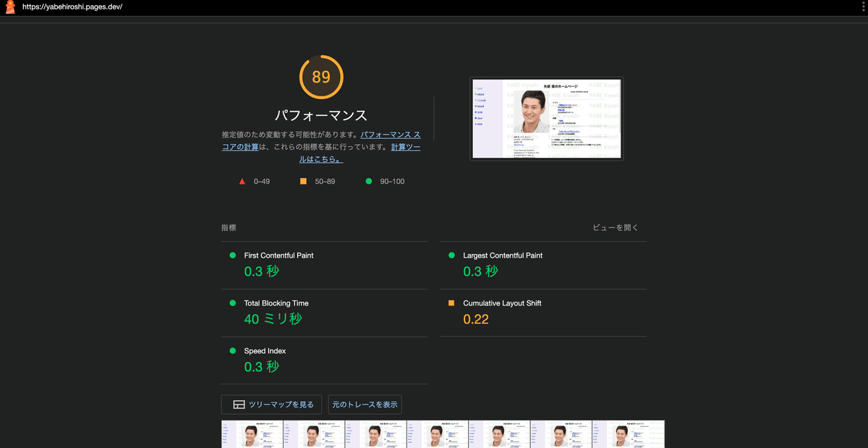
Task: Click the 元のトレースを表示 button
Action: (365, 405)
